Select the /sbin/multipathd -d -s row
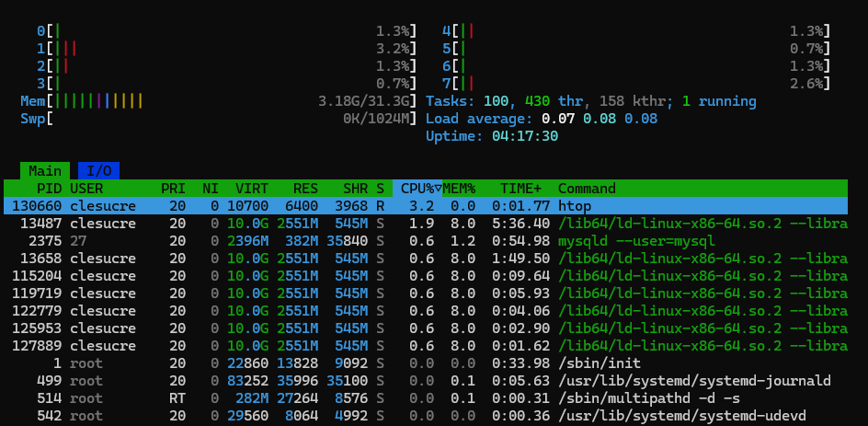868x426 pixels. pos(426,398)
